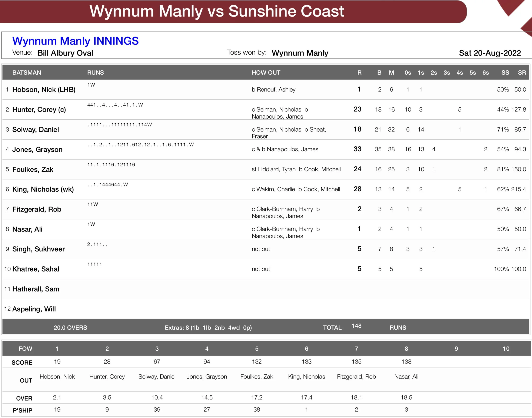
Task: Select batsman Hunter, Corey (c)
Action: [39, 110]
